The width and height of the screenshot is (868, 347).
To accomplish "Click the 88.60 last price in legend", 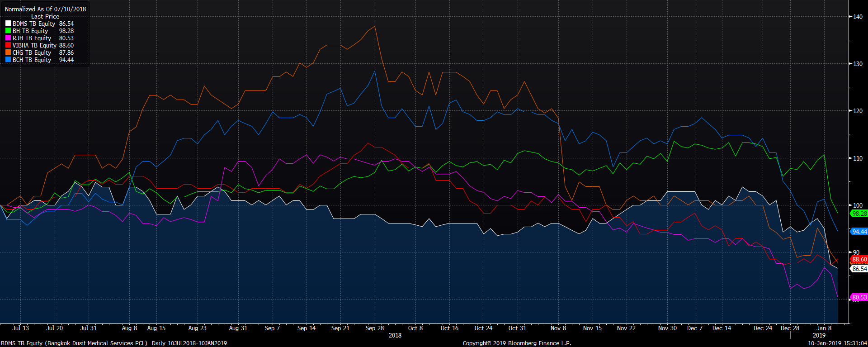I will coord(66,45).
